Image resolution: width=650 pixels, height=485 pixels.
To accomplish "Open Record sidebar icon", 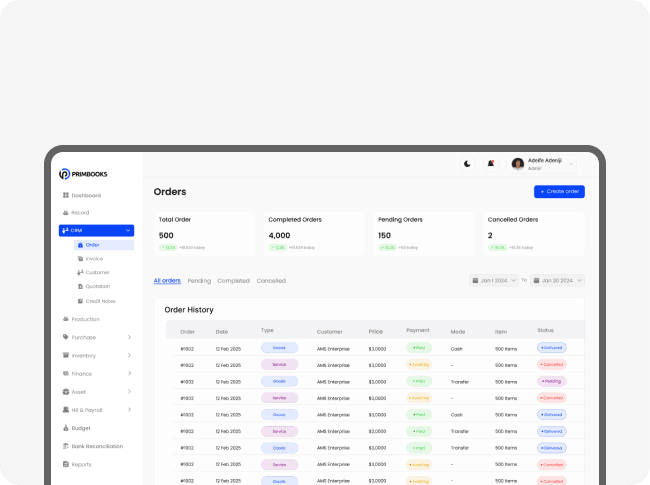I will pyautogui.click(x=65, y=213).
